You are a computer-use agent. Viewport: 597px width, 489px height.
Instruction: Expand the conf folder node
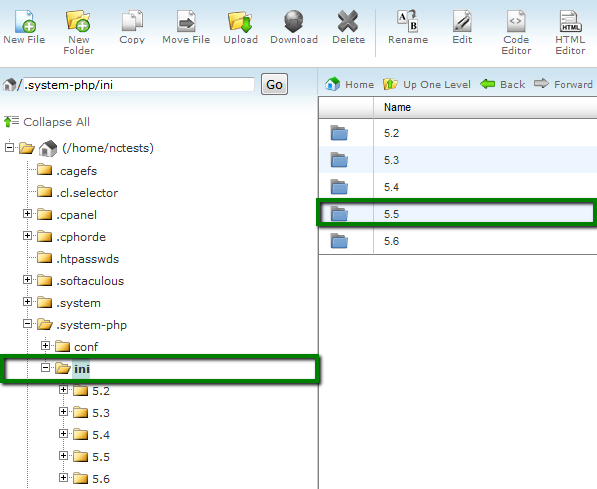pos(45,345)
